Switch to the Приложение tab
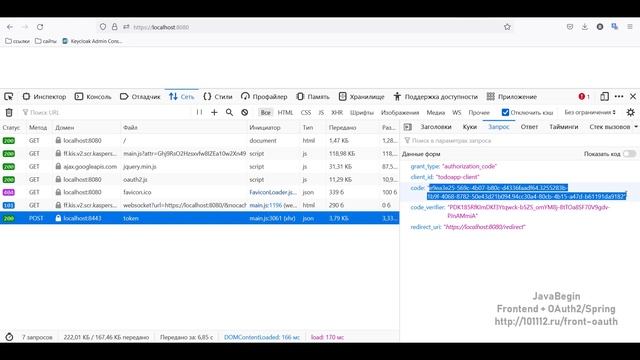The image size is (640, 360). pos(512,97)
